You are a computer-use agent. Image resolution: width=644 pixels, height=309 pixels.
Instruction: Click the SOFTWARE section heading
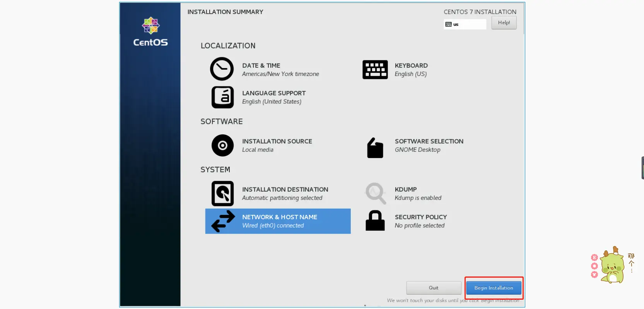pos(222,122)
